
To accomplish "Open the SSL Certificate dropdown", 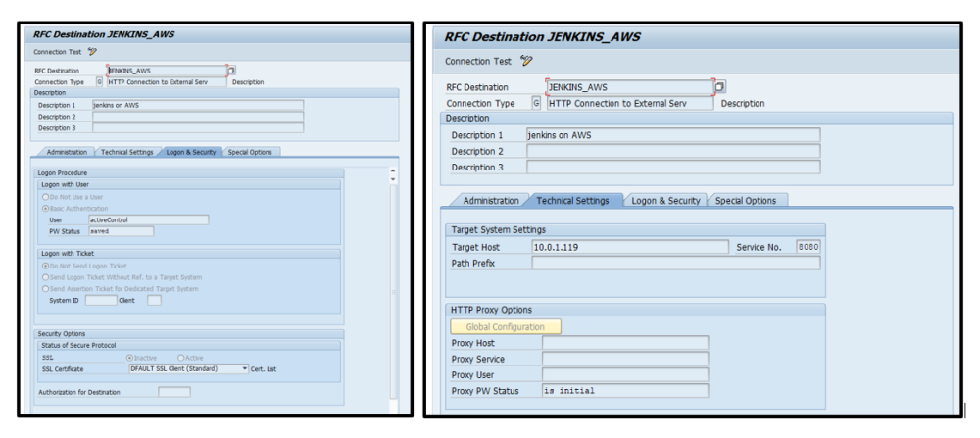I will (244, 368).
